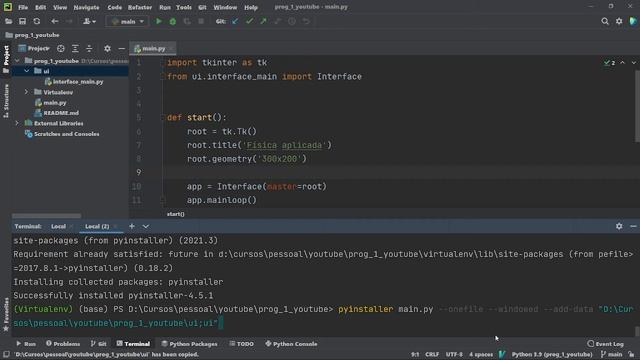Click the start() breadcrumb below editor

pos(176,214)
